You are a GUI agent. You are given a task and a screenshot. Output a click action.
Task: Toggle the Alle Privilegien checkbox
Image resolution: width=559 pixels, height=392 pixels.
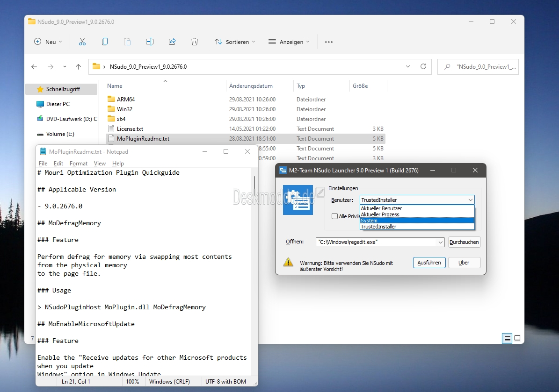334,216
